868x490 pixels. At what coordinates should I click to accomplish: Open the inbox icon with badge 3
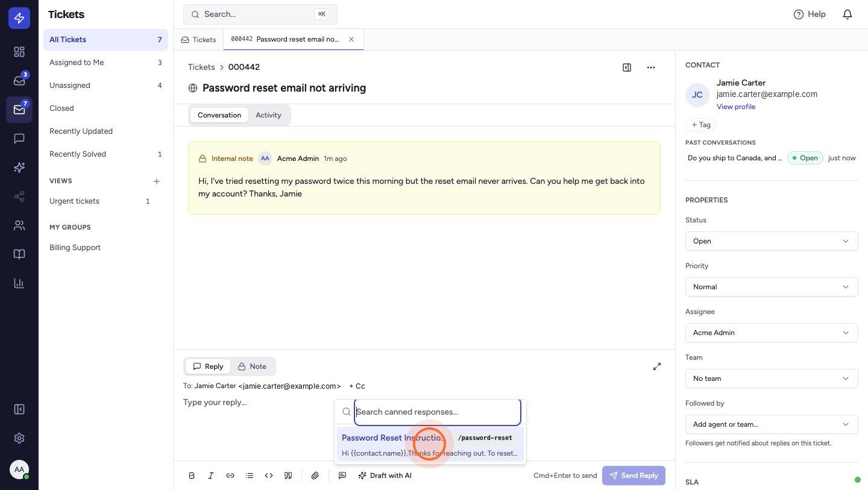pos(19,81)
